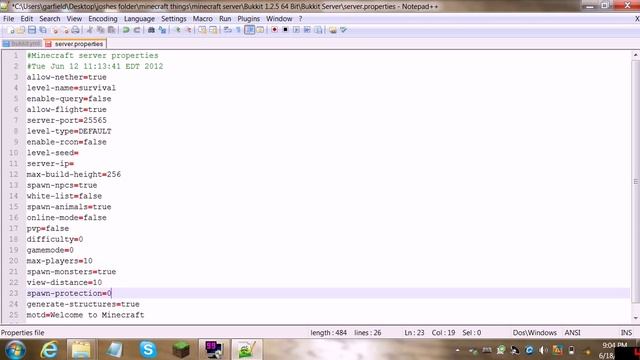Select the server.properties tab
The width and height of the screenshot is (640, 360).
point(75,44)
